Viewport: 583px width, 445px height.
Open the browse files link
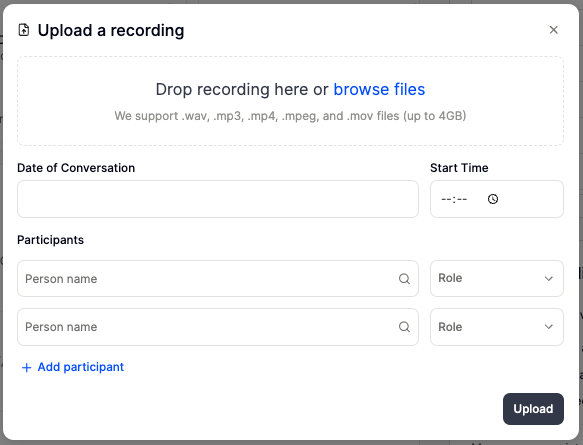coord(379,90)
